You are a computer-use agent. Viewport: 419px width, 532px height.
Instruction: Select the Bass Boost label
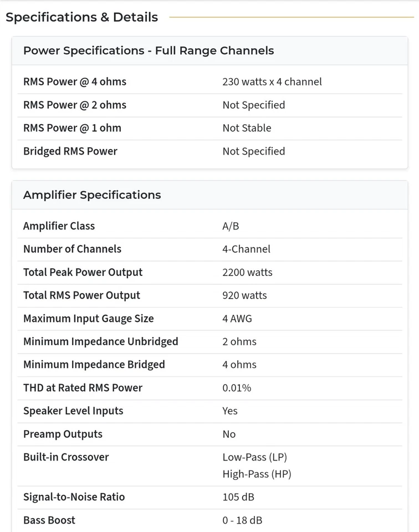click(x=49, y=520)
